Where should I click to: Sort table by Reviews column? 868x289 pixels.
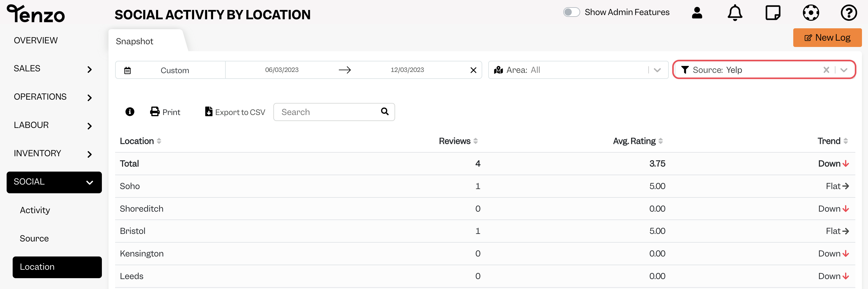(x=458, y=141)
